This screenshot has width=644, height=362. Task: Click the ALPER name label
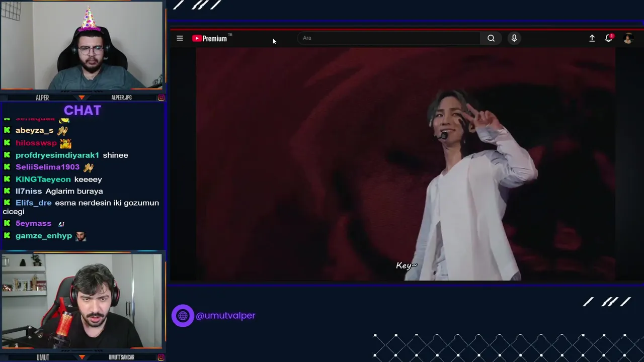(x=42, y=98)
